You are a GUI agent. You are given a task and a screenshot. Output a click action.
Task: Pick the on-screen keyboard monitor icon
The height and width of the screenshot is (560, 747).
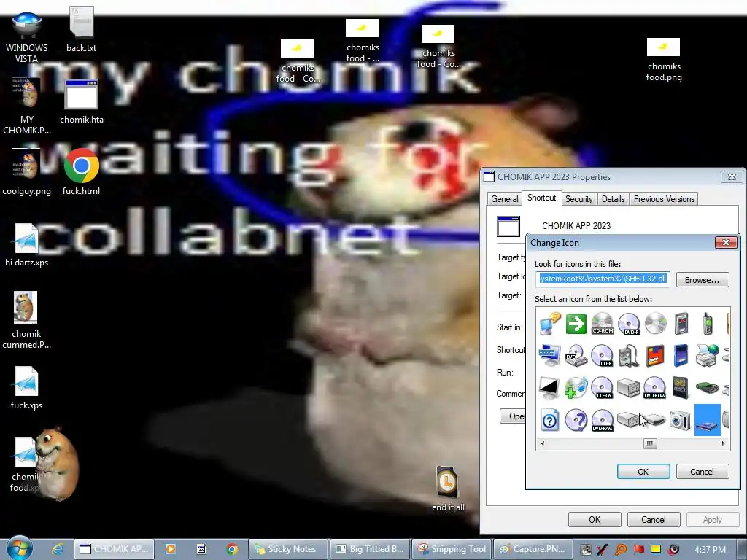[x=550, y=356]
